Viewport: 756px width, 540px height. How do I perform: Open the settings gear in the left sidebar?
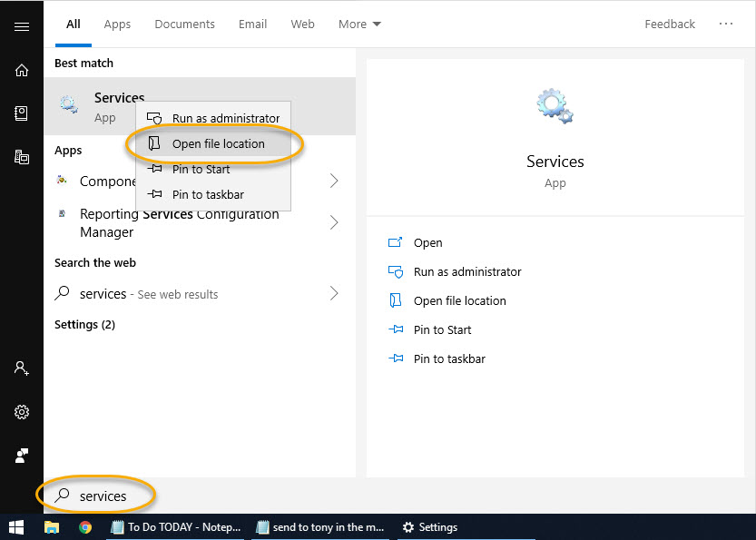pos(22,412)
